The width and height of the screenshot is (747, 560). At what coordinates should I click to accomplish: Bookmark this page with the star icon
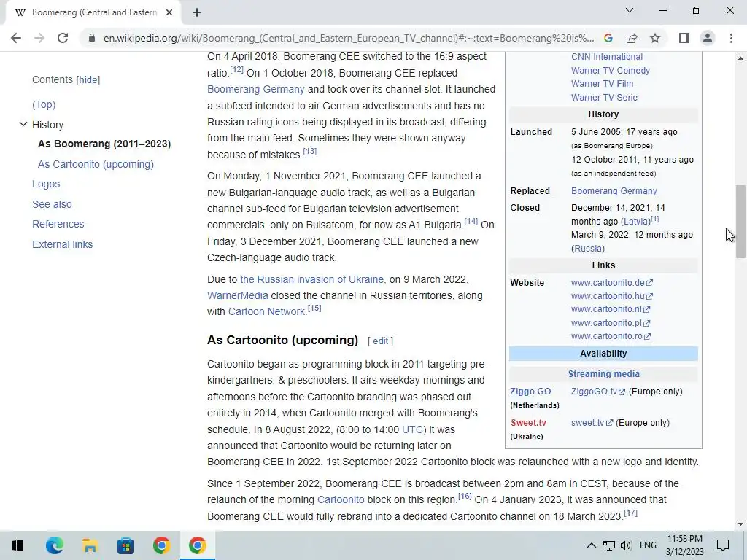(655, 38)
